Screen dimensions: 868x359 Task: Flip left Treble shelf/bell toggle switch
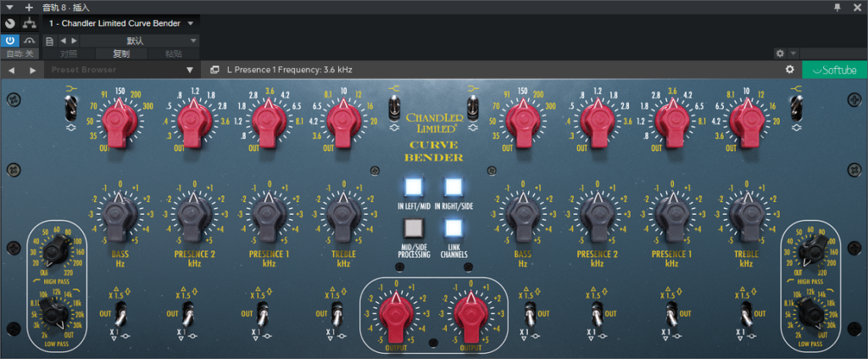tap(393, 108)
